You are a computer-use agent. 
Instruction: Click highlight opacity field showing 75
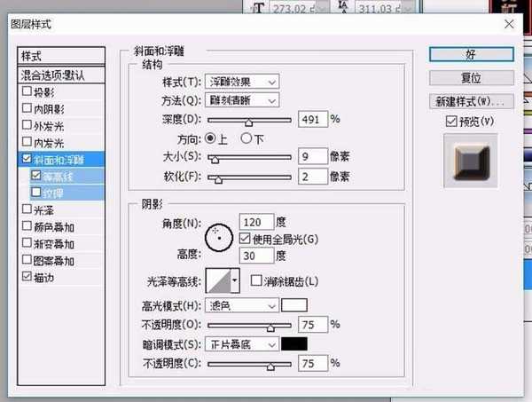313,325
